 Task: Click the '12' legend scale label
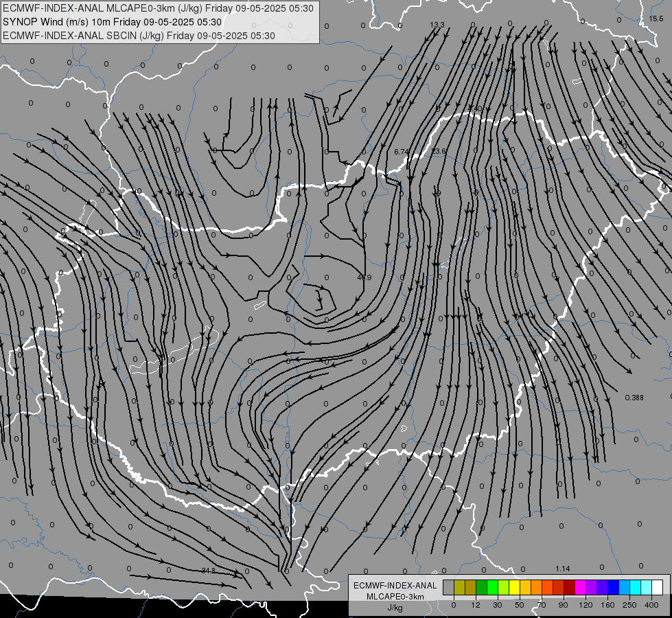click(476, 605)
